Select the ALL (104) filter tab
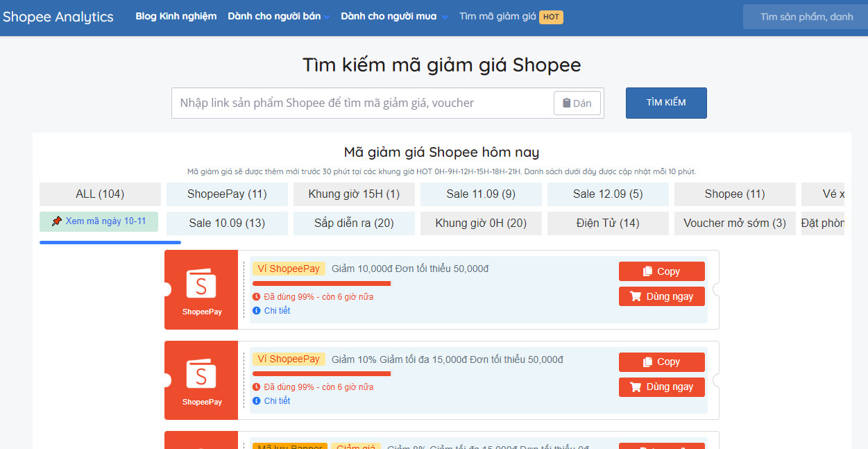The height and width of the screenshot is (449, 868). [99, 194]
